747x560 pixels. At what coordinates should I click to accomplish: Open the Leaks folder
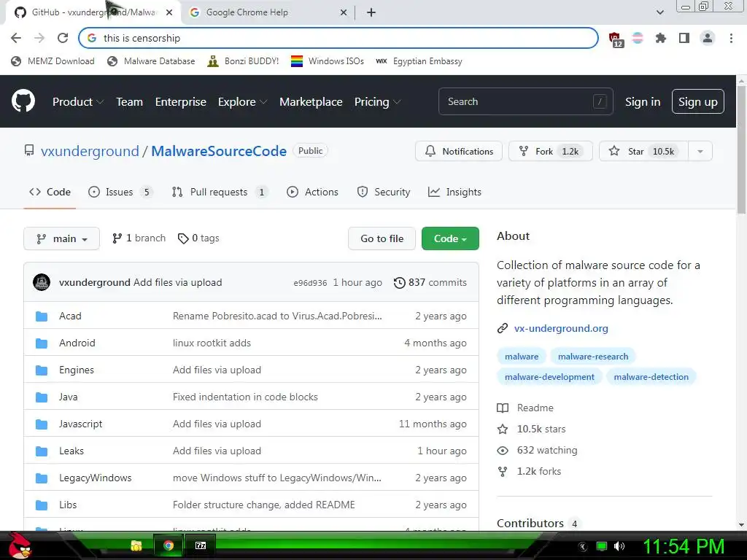pos(71,451)
